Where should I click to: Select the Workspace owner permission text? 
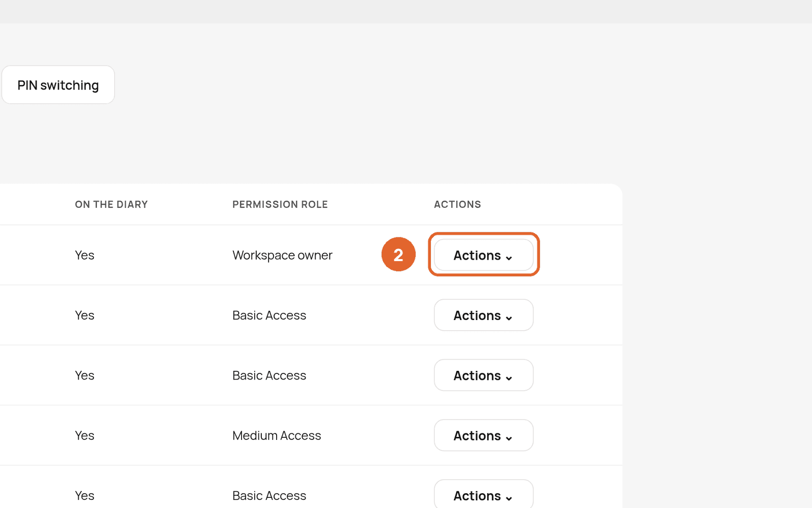coord(282,255)
